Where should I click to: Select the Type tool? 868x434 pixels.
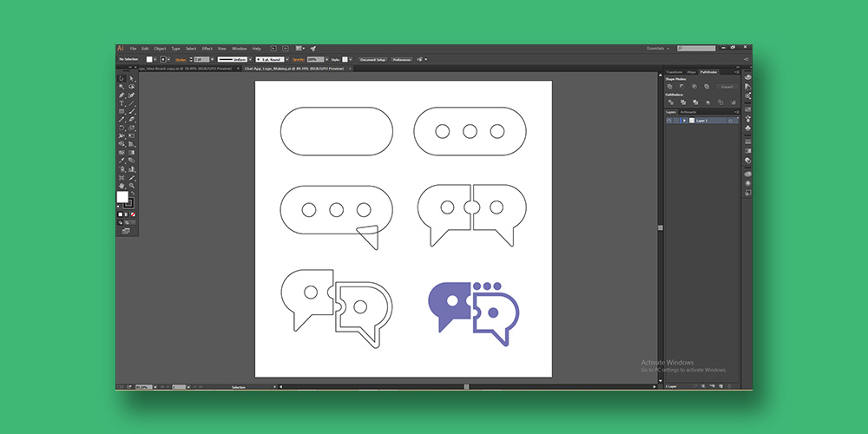click(x=122, y=103)
